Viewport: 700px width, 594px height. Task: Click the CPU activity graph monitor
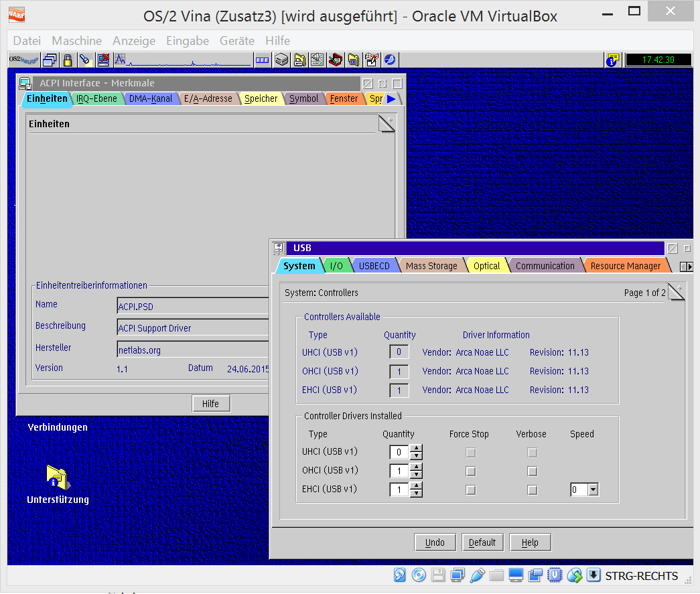pos(183,60)
